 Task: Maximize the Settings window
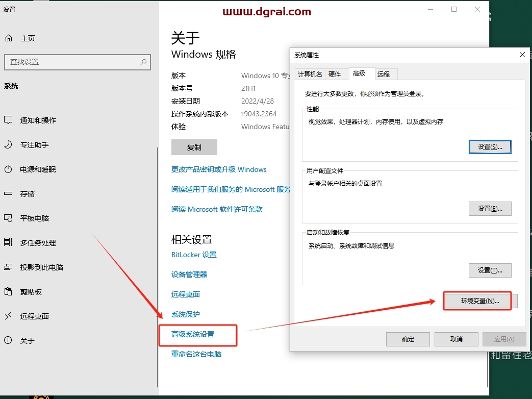[x=454, y=10]
